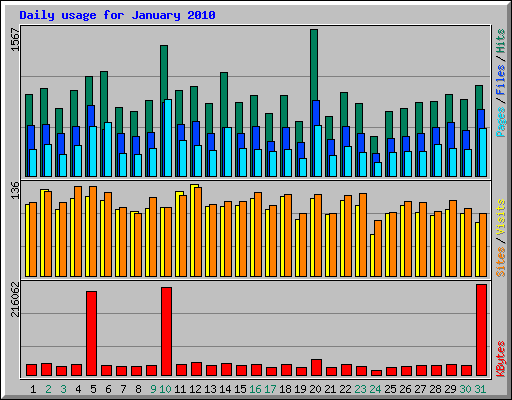Select day 22 on the axis

tap(345, 389)
